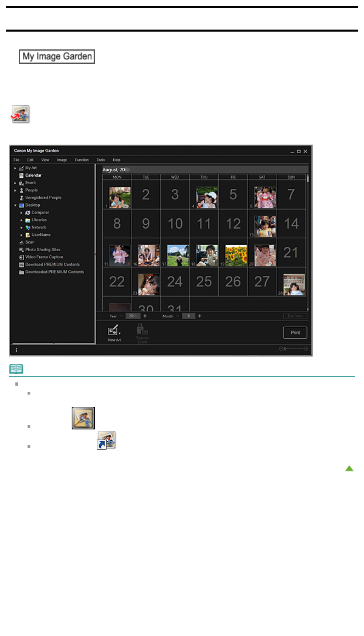Click the Print button
Image resolution: width=364 pixels, height=636 pixels.
click(295, 333)
